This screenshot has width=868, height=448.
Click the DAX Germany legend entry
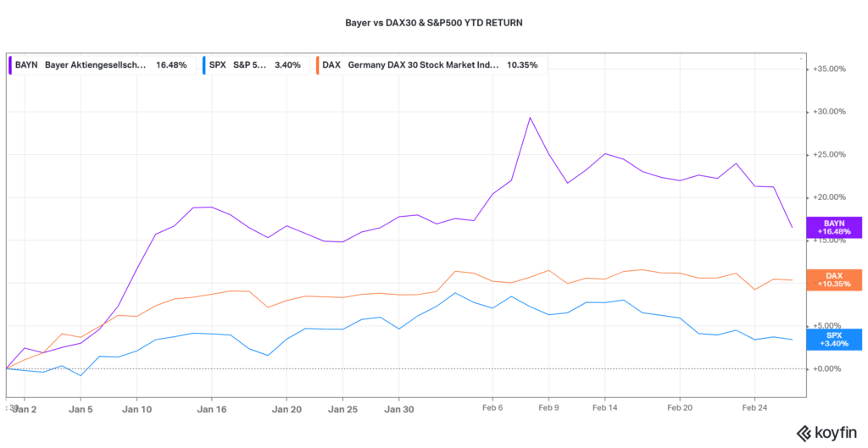click(x=431, y=65)
